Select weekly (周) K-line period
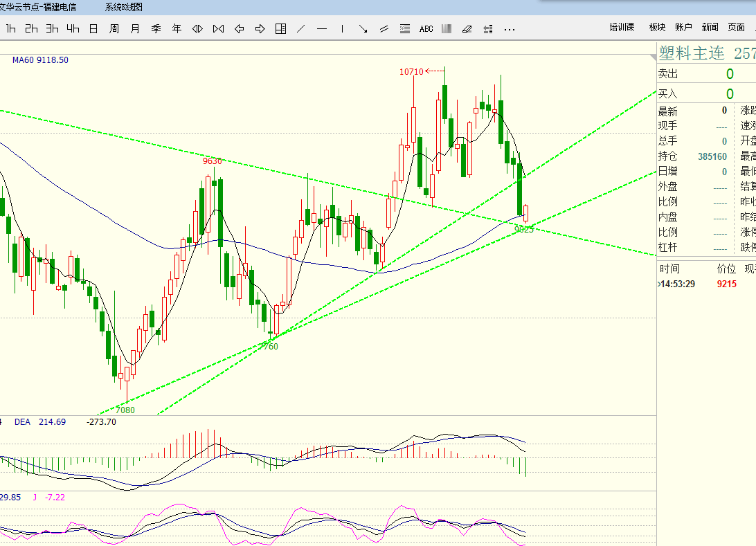Viewport: 756px width, 546px height. [x=114, y=29]
